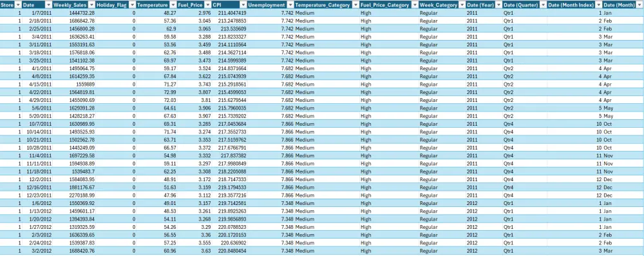Select the date cell 12/23/2011
644x256 pixels.
tap(37, 195)
